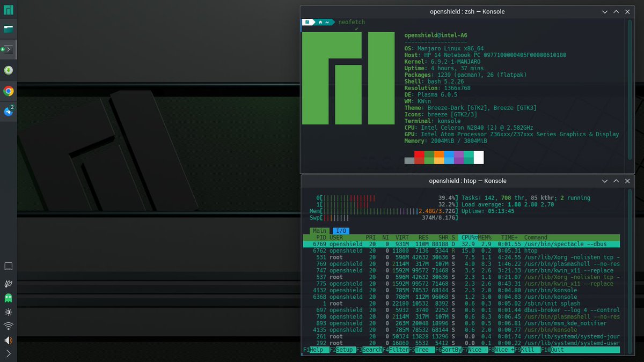
Task: Select dbus-broker process row PID 697
Action: (462, 310)
